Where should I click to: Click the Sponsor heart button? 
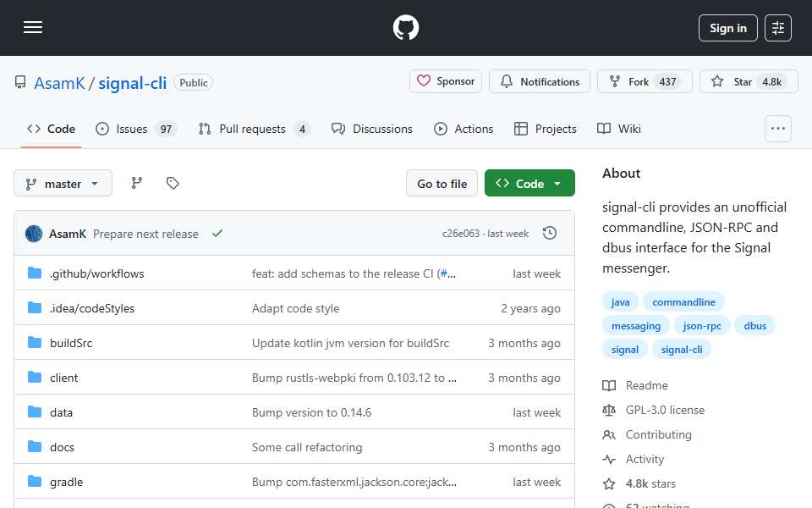click(x=446, y=81)
